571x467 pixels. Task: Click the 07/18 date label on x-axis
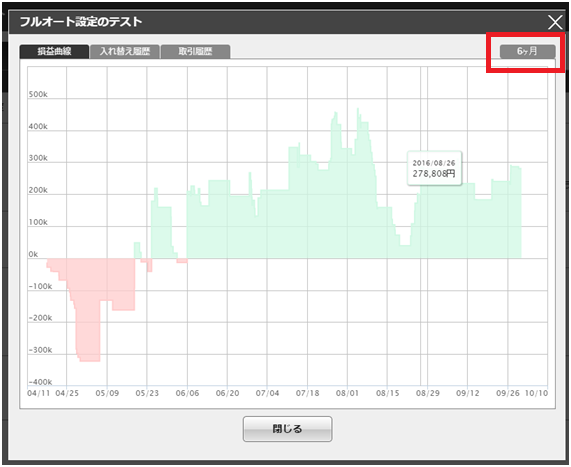[x=307, y=393]
